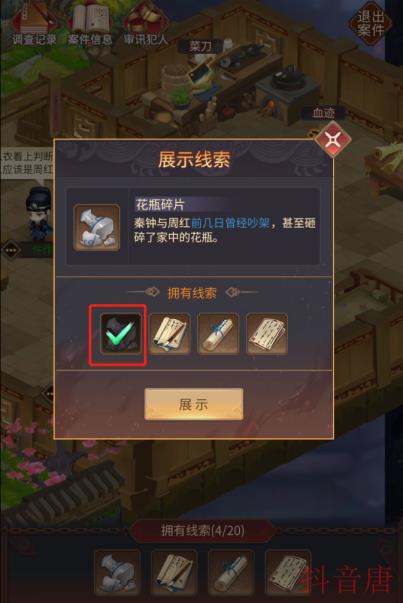The image size is (403, 603).
Task: Open the 案件信息 case info book icon
Action: (90, 24)
